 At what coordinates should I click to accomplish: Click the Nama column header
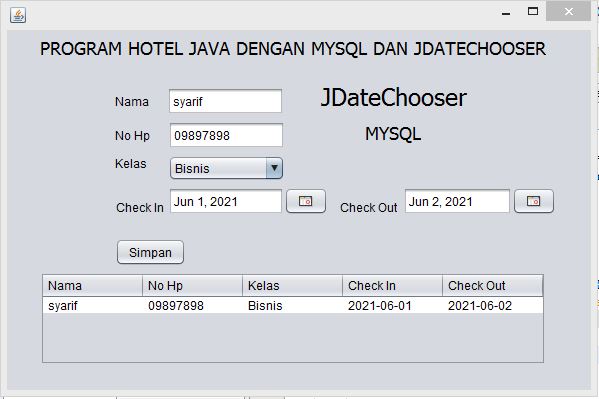point(92,285)
